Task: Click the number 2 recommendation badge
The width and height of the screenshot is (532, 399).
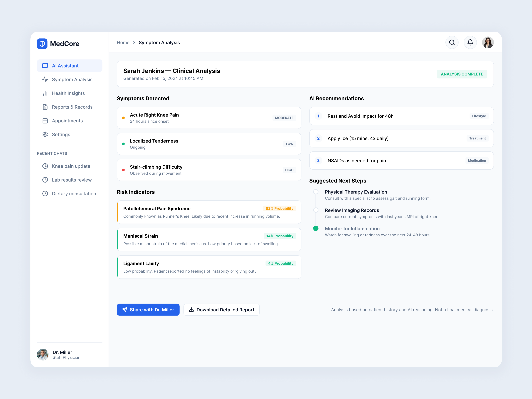Action: [318, 138]
